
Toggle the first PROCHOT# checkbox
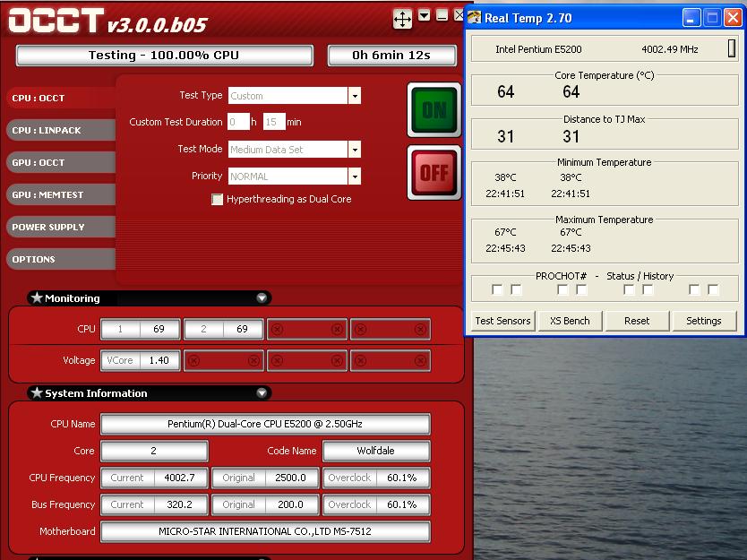tap(497, 289)
